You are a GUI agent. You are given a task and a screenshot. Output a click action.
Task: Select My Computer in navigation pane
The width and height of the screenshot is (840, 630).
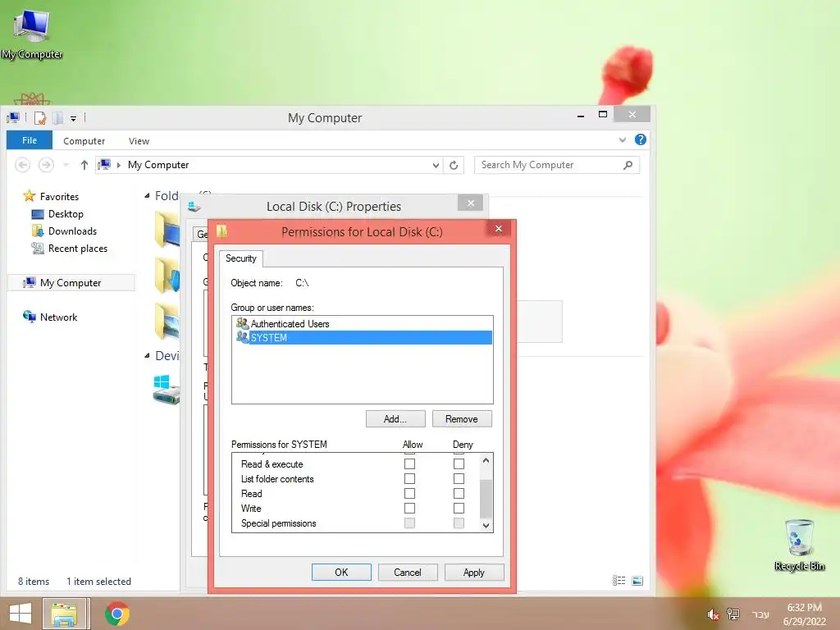pos(71,283)
